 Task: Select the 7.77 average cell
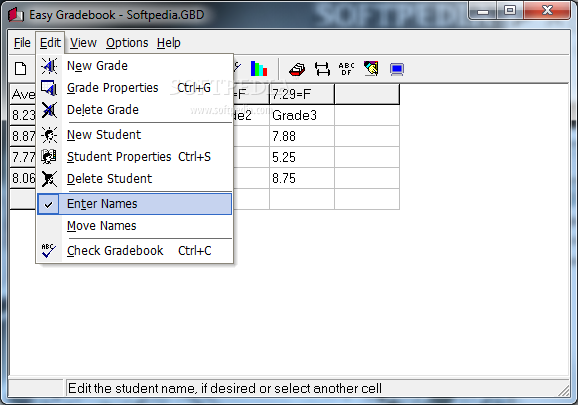pos(23,157)
